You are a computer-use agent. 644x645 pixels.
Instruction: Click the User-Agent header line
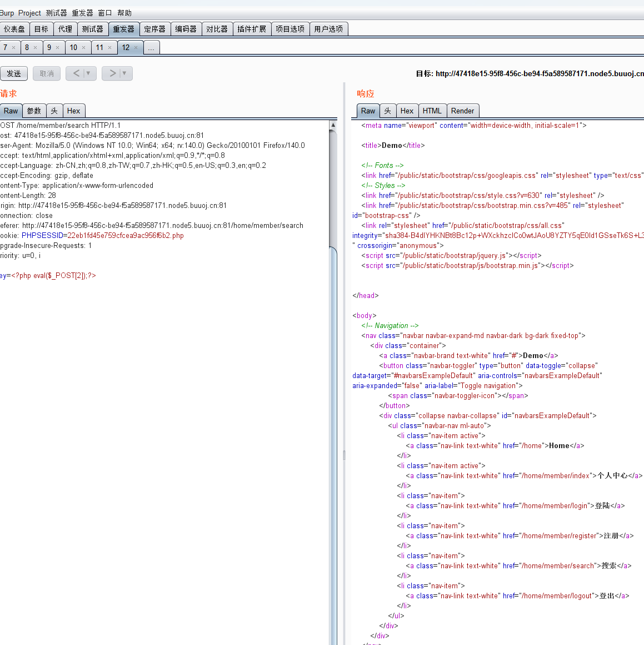pos(152,145)
